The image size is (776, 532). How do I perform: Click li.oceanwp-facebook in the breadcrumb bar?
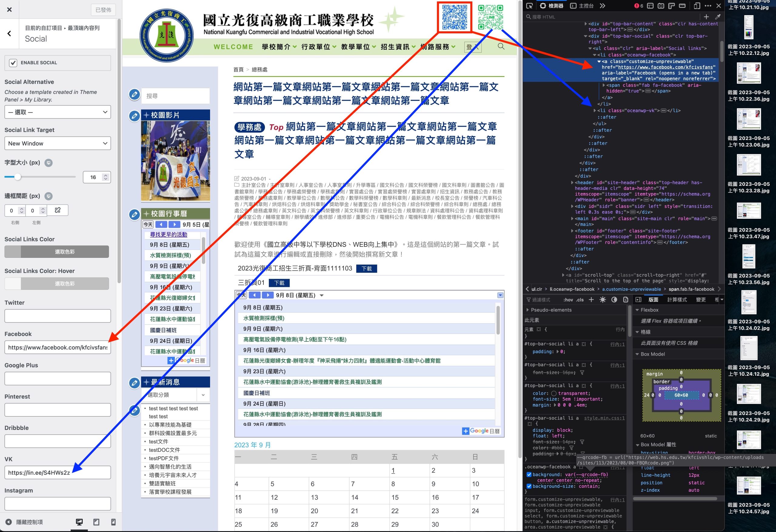(x=572, y=289)
